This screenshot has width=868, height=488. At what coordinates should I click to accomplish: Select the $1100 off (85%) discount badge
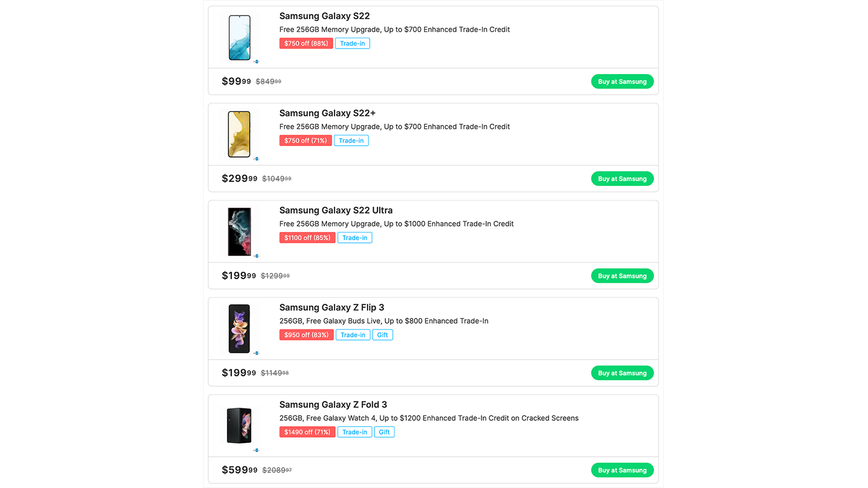pyautogui.click(x=307, y=238)
